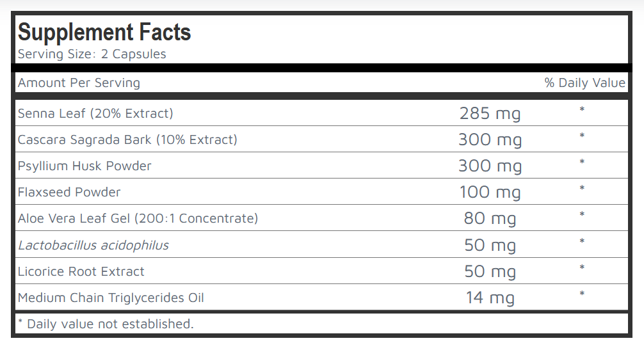Click the 100 mg Flaxseed amount
Image resolution: width=644 pixels, height=350 pixels.
pyautogui.click(x=490, y=193)
